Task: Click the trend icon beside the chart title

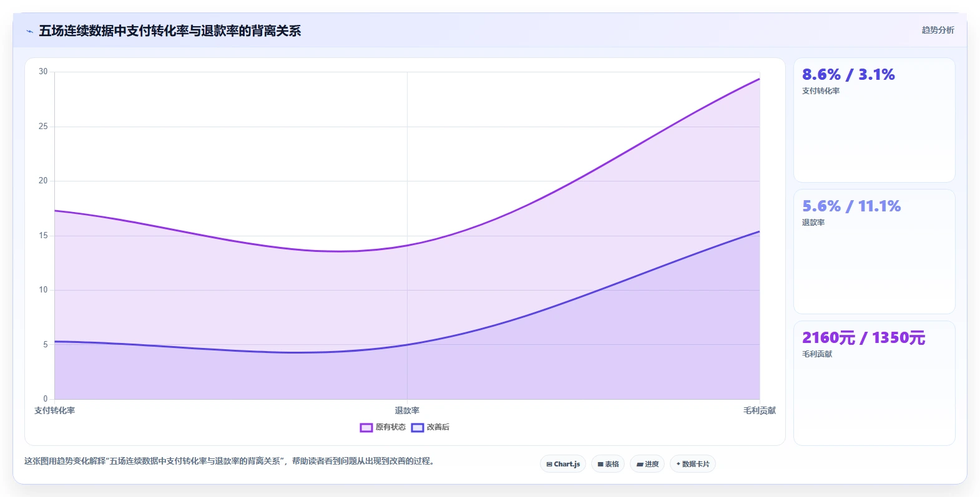Action: tap(29, 31)
